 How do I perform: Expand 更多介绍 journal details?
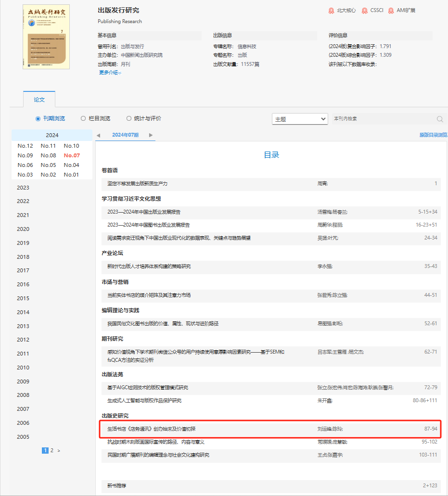tap(110, 73)
